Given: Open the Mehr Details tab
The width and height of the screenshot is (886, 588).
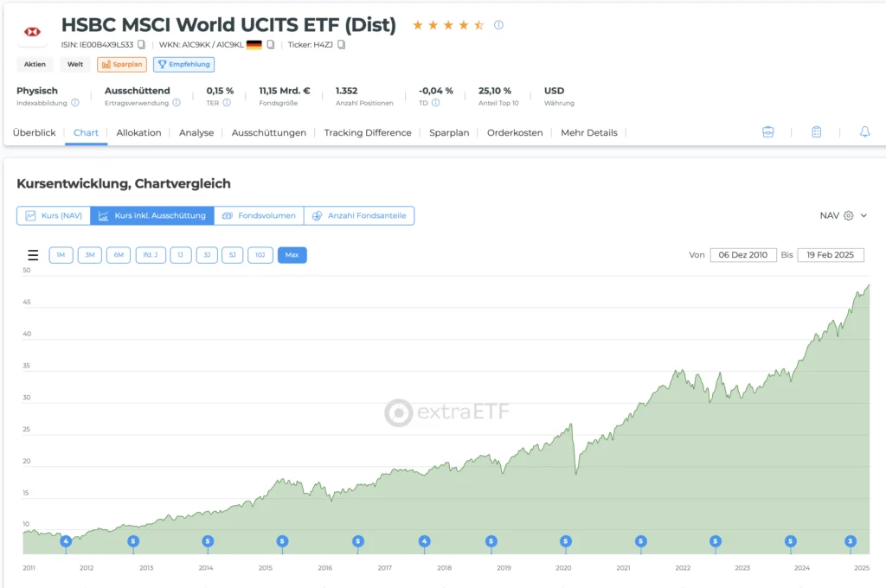Looking at the screenshot, I should pyautogui.click(x=589, y=133).
